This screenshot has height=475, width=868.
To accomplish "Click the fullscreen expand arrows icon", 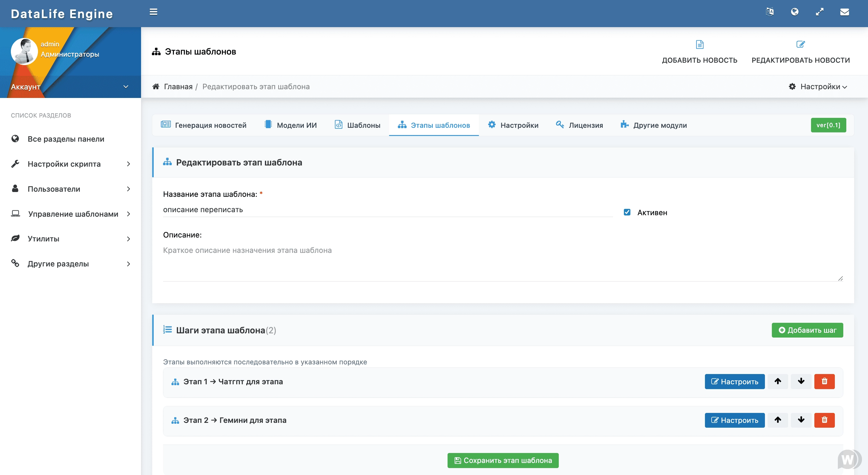I will (x=819, y=12).
